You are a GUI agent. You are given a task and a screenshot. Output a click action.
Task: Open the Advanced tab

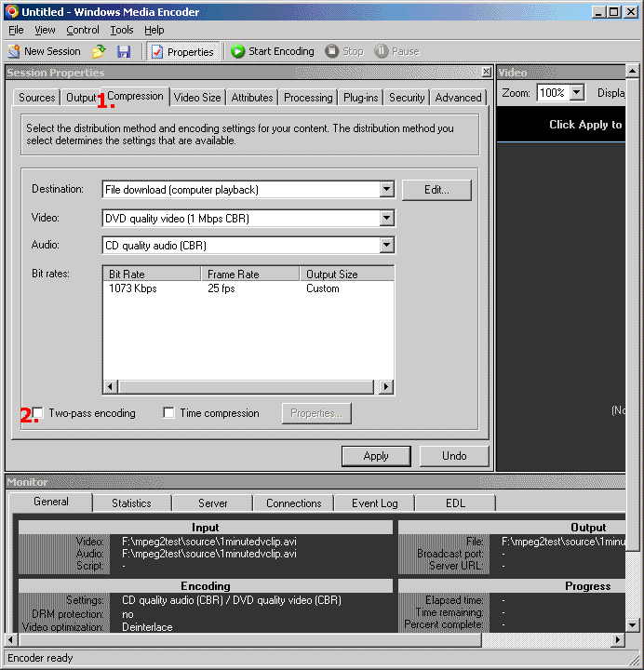tap(458, 98)
